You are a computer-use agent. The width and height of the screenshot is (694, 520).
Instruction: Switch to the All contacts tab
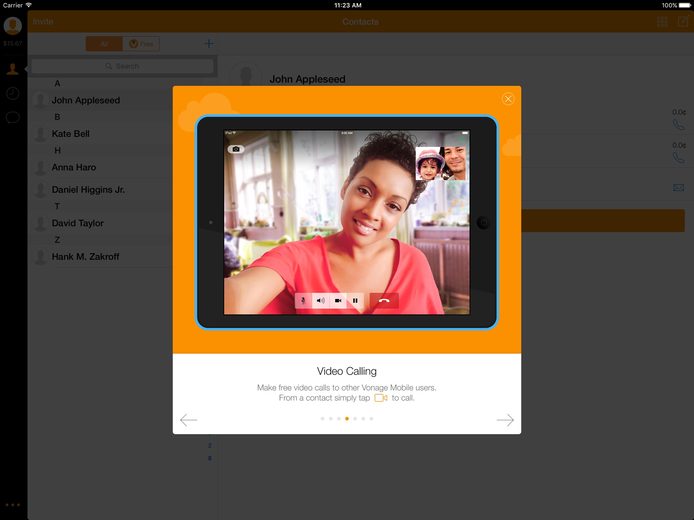click(104, 44)
